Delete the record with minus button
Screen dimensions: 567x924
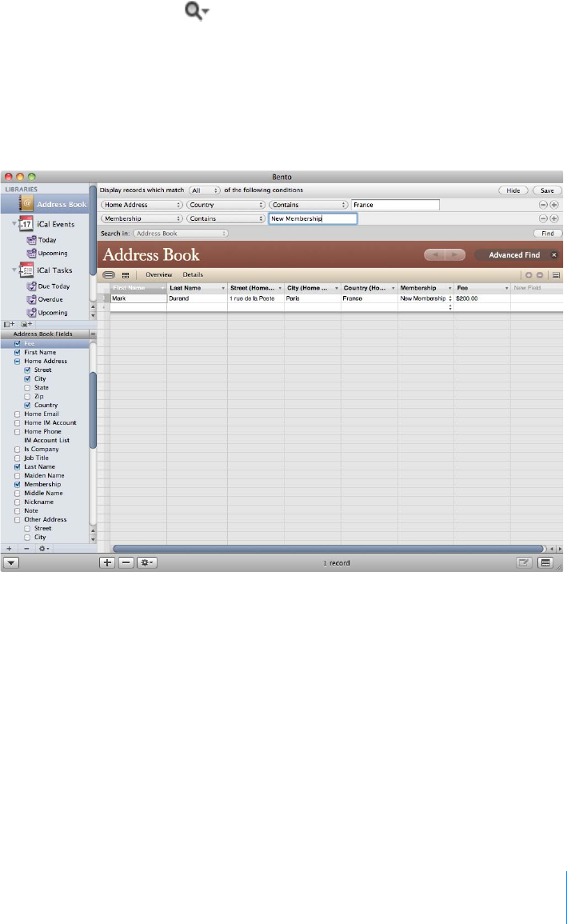pos(126,562)
